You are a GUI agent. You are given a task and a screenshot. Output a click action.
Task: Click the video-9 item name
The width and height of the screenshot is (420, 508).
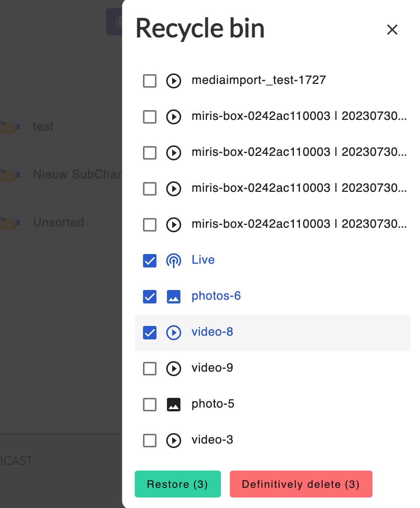click(212, 368)
